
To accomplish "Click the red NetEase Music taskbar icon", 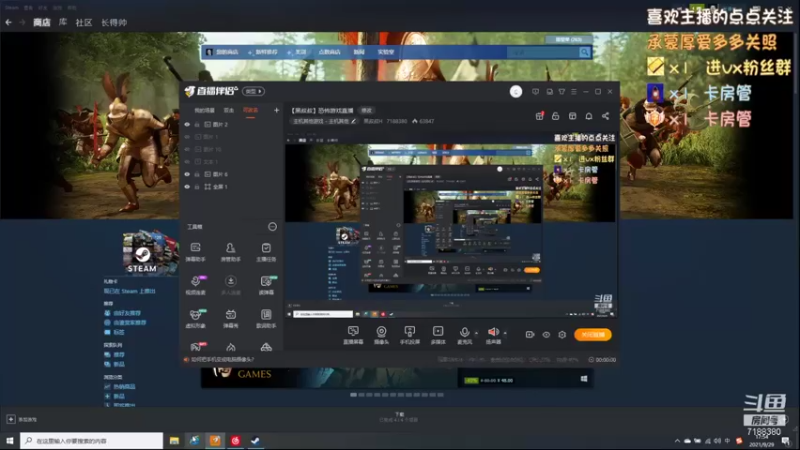I will (235, 440).
